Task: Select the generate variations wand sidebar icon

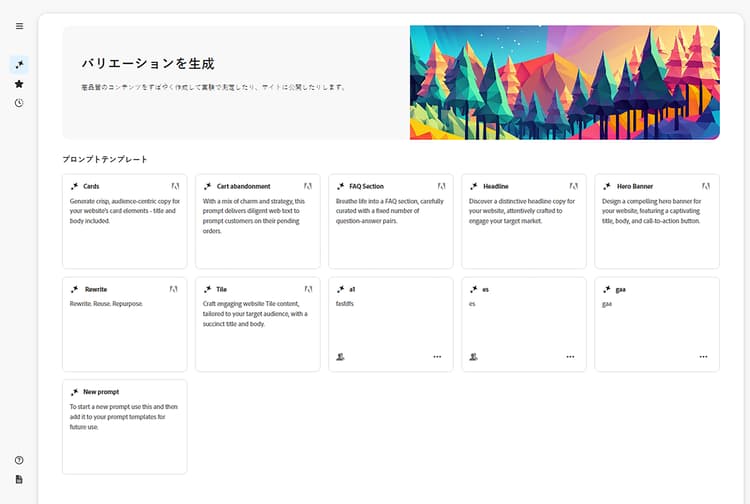Action: (19, 64)
